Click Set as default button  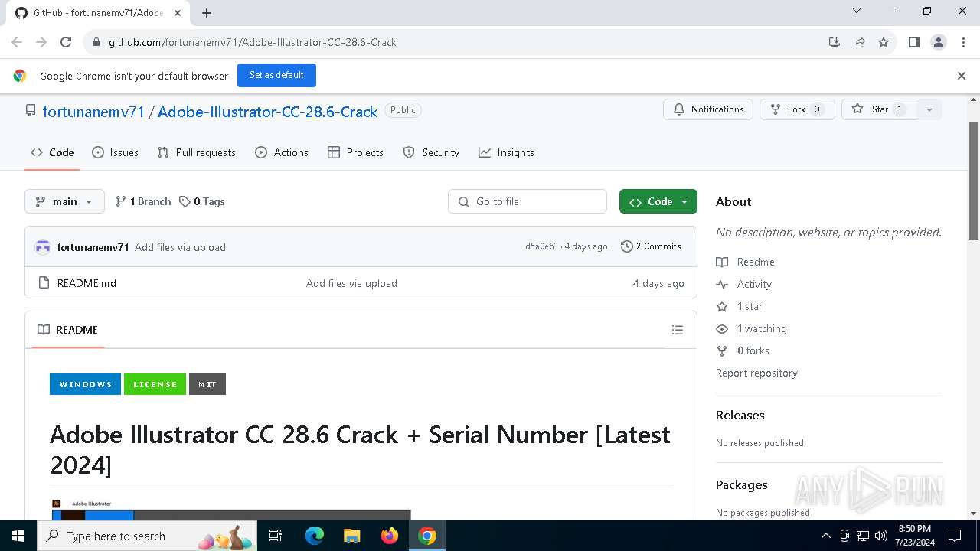coord(276,75)
